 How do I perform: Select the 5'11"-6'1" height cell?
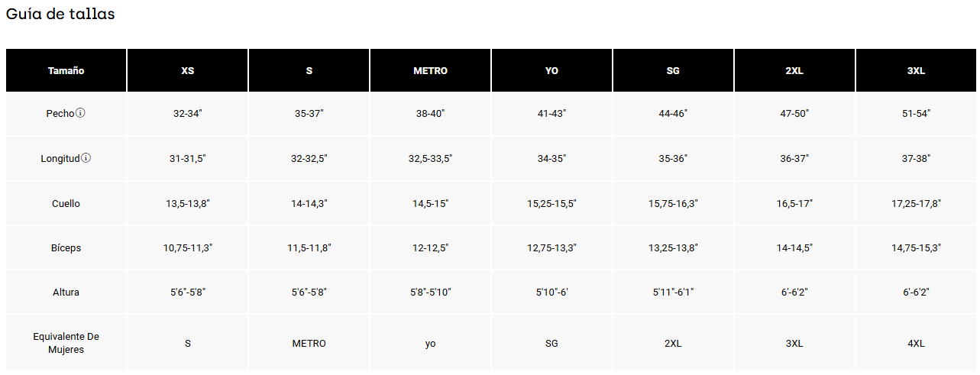[x=673, y=292]
